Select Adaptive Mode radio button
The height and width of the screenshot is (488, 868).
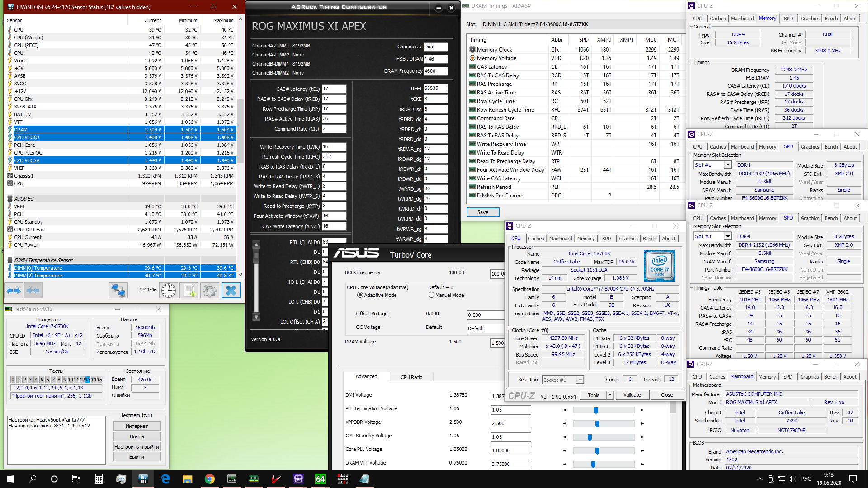pyautogui.click(x=360, y=295)
